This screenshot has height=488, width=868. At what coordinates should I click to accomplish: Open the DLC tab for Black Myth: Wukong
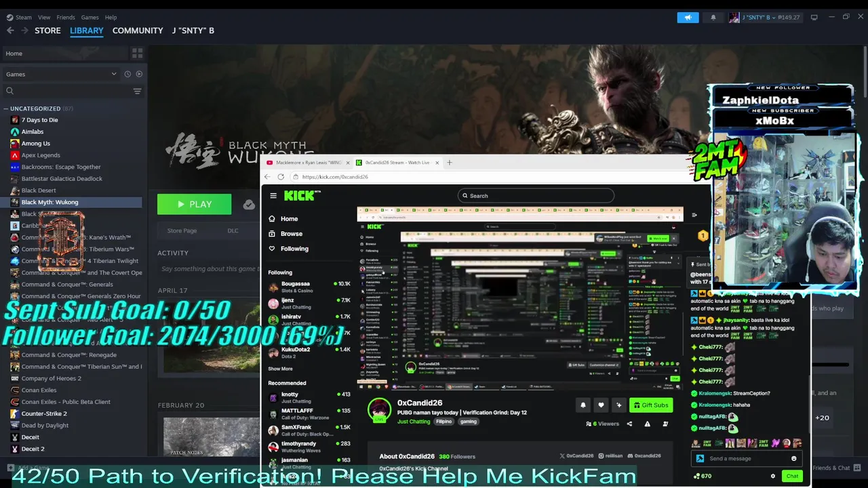coord(233,230)
